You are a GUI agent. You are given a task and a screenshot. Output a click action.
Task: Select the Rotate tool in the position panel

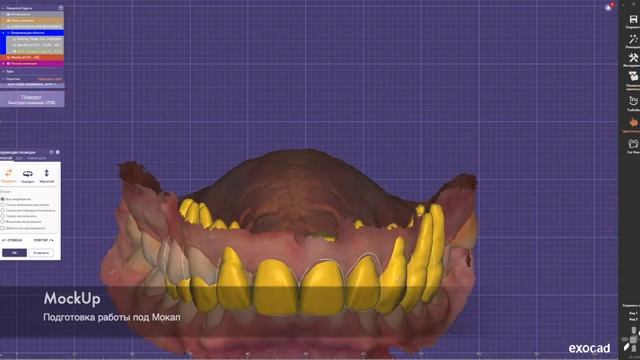pyautogui.click(x=28, y=176)
